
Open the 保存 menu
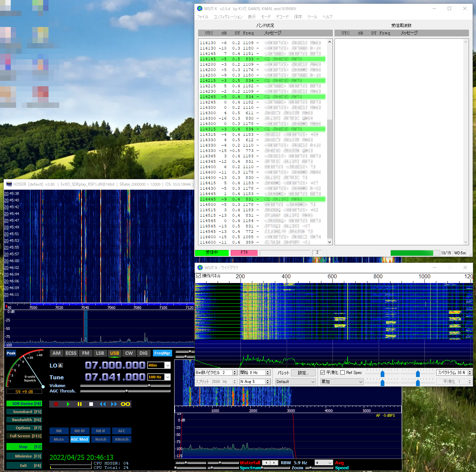tap(298, 17)
